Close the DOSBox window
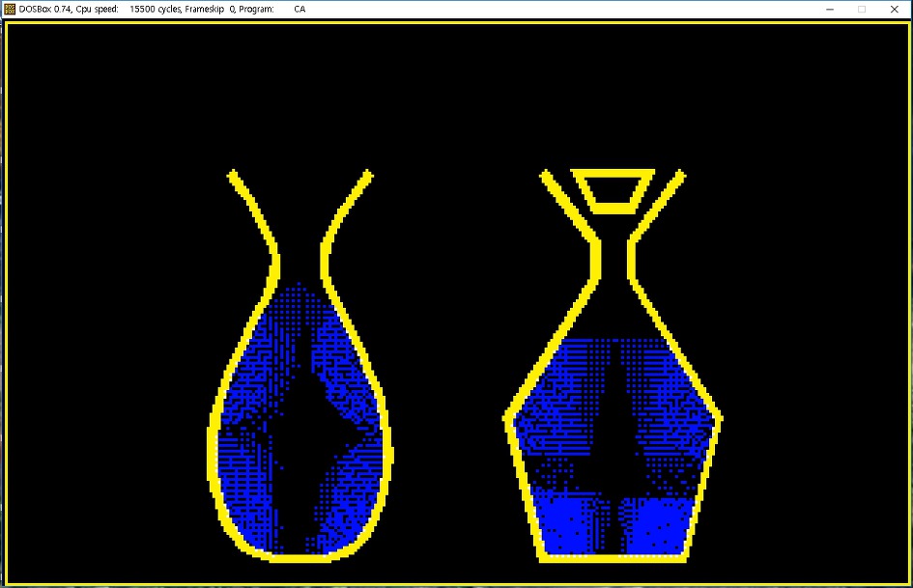 point(895,9)
